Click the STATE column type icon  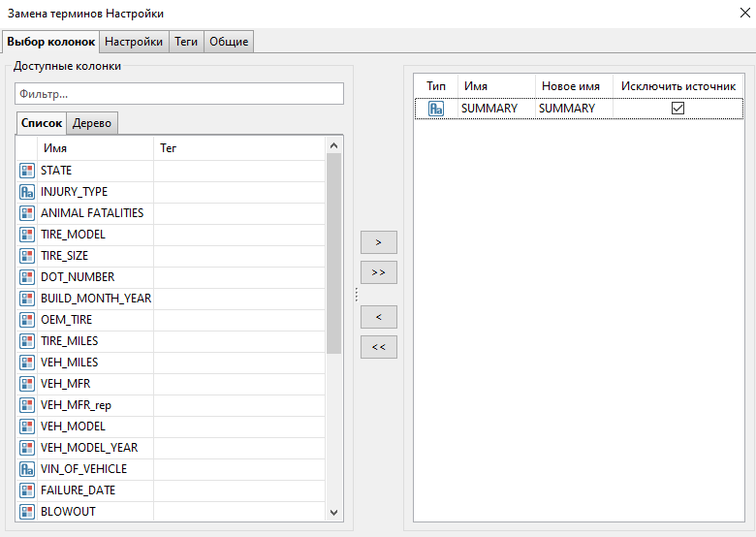click(x=27, y=171)
